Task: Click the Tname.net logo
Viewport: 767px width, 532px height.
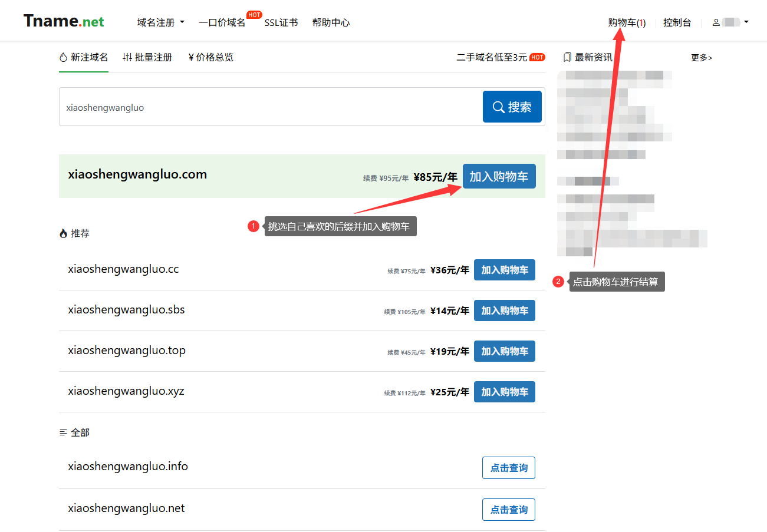Action: 64,22
